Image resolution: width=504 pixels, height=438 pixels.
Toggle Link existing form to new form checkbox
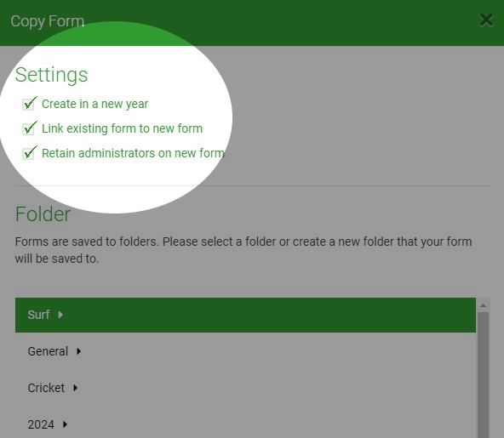(x=28, y=128)
